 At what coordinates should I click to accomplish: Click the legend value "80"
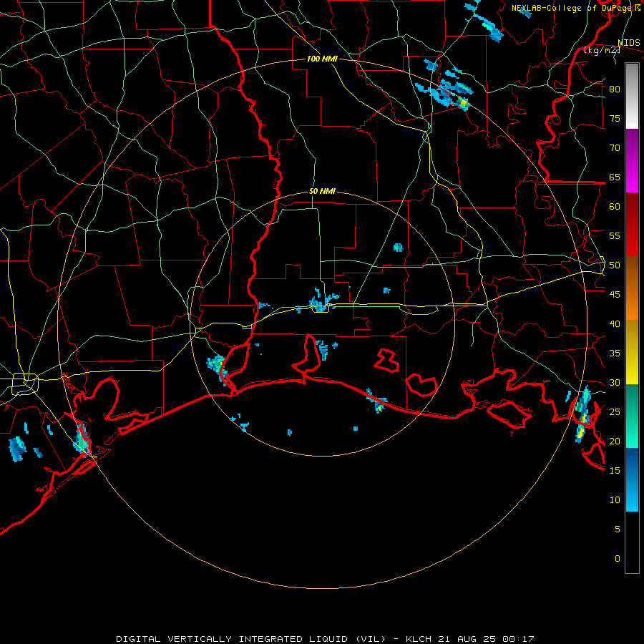point(615,89)
